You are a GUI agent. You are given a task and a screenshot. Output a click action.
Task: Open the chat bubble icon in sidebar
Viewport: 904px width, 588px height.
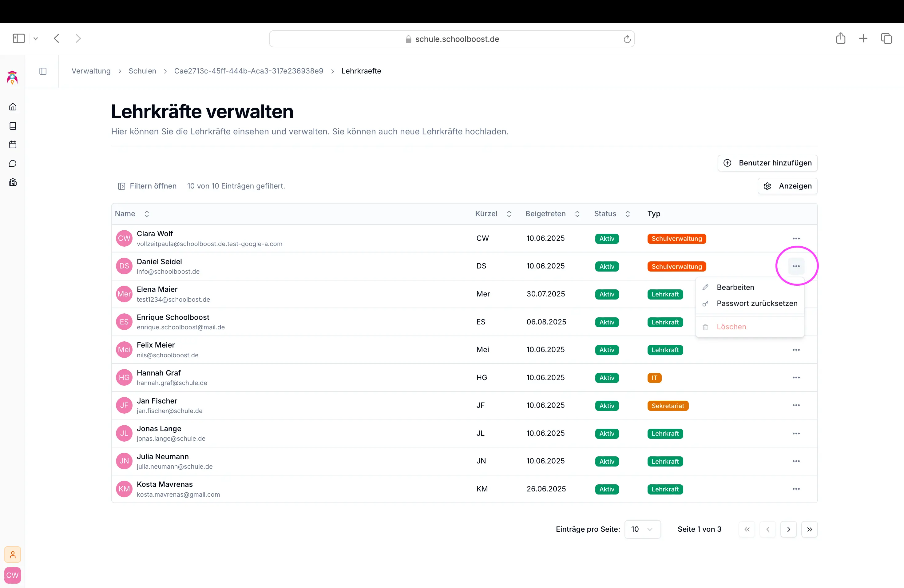coord(13,163)
